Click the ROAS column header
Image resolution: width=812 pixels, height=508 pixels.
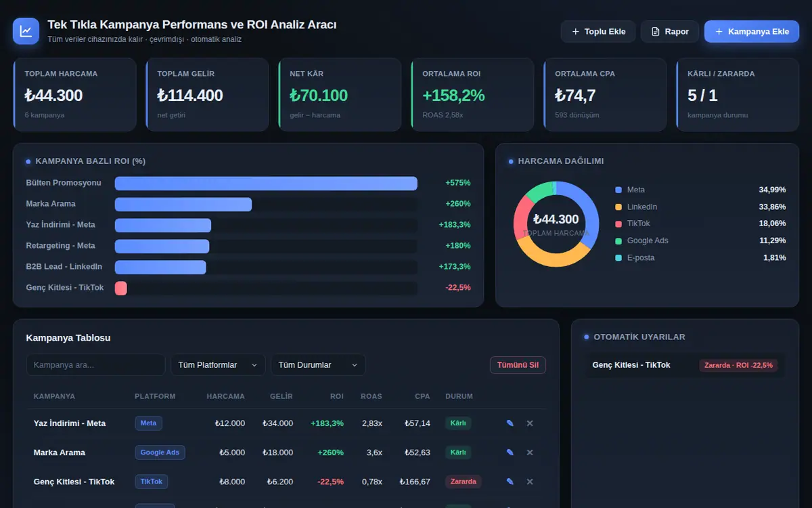click(371, 396)
